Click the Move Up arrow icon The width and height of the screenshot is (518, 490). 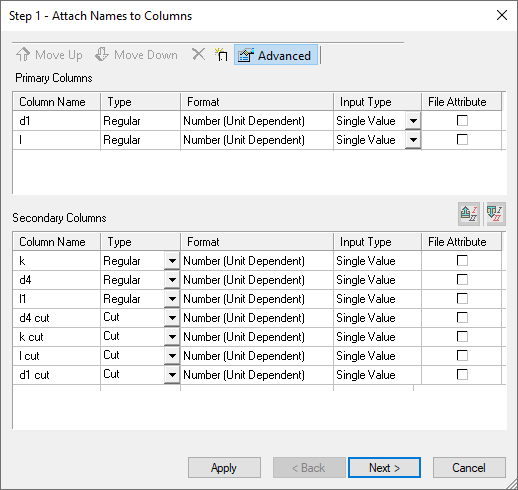(x=23, y=55)
